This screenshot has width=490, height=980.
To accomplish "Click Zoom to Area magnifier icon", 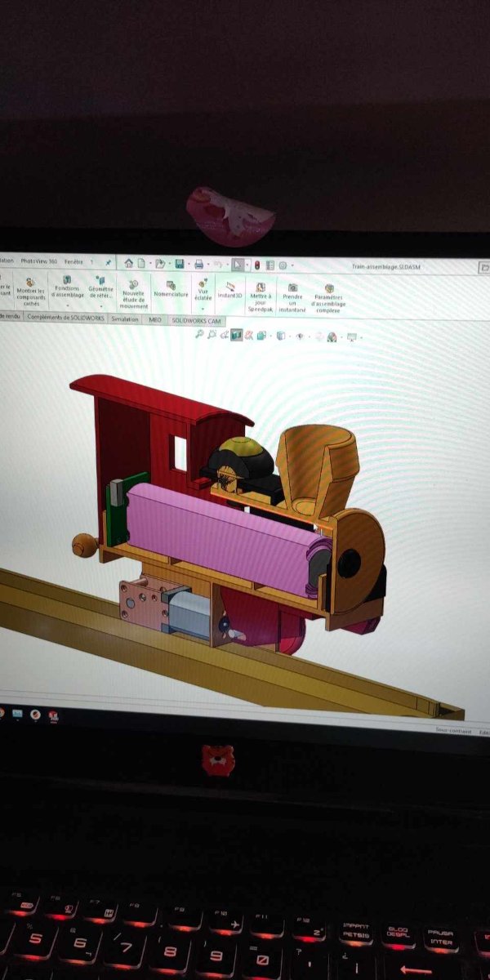I will pos(212,334).
